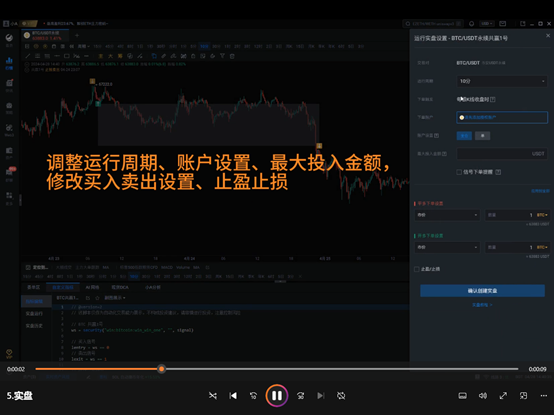Open the mail icon in top bar

502,24
